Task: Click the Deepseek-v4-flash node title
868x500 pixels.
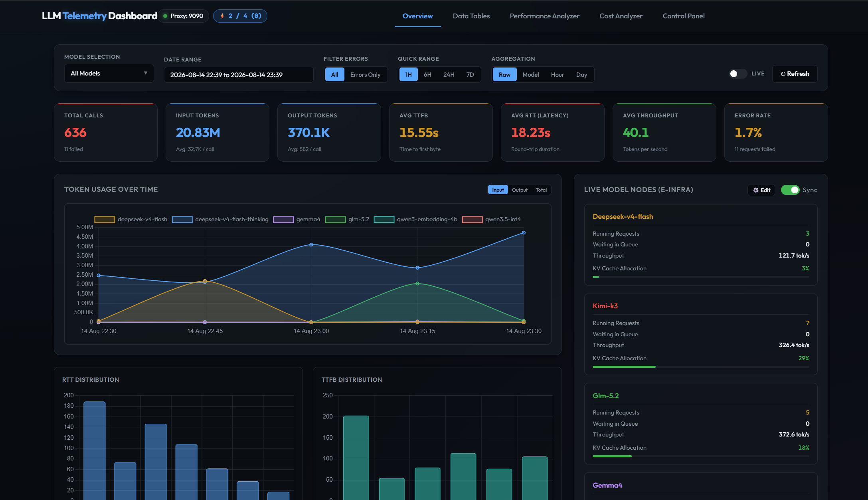Action: 623,216
